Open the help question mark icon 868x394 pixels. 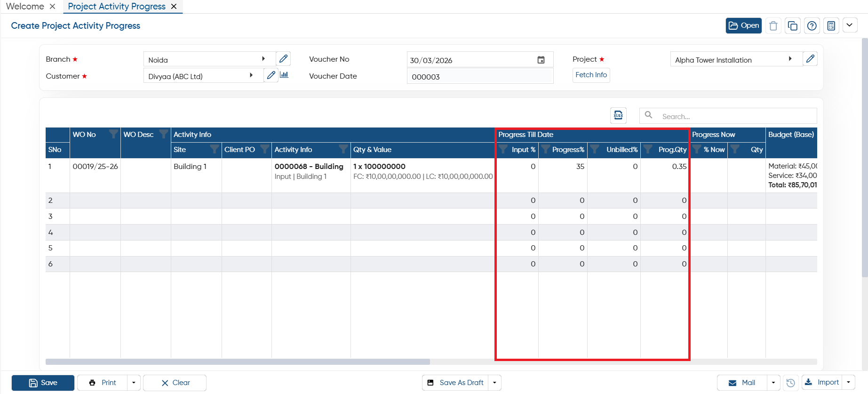coord(812,25)
